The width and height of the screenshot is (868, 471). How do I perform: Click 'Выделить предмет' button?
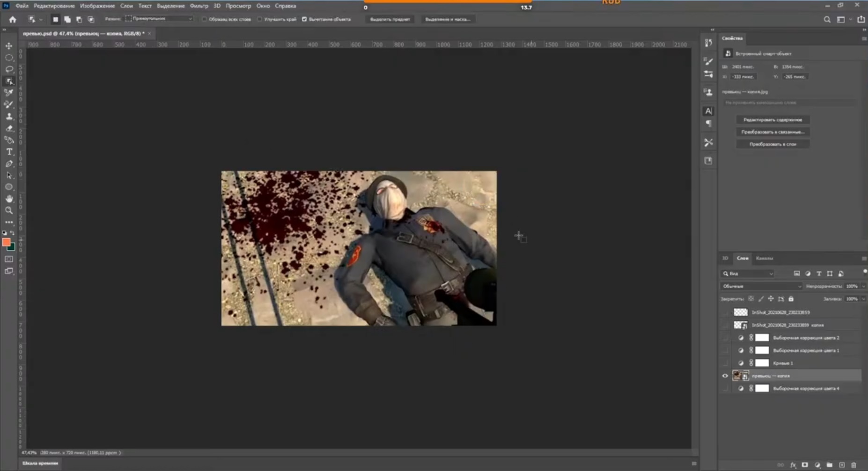tap(390, 19)
